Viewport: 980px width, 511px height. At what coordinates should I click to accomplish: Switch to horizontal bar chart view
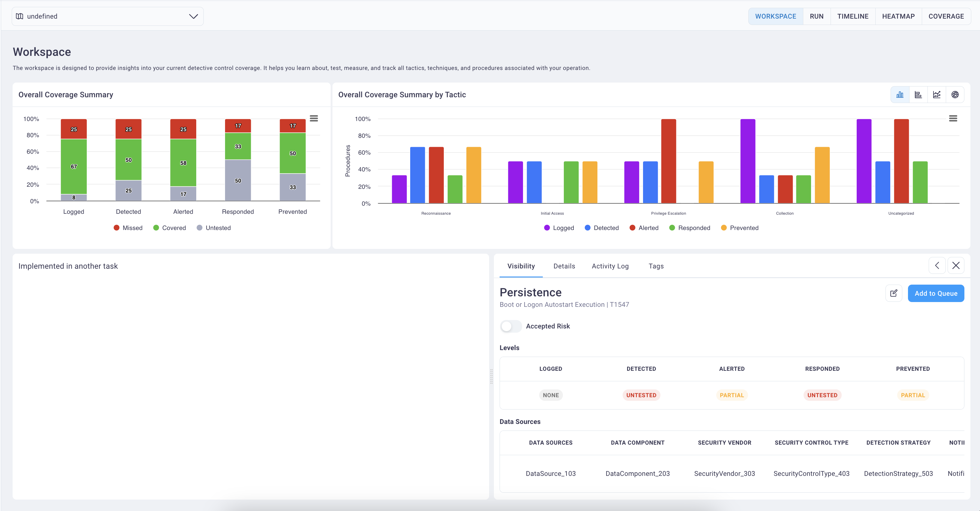918,95
